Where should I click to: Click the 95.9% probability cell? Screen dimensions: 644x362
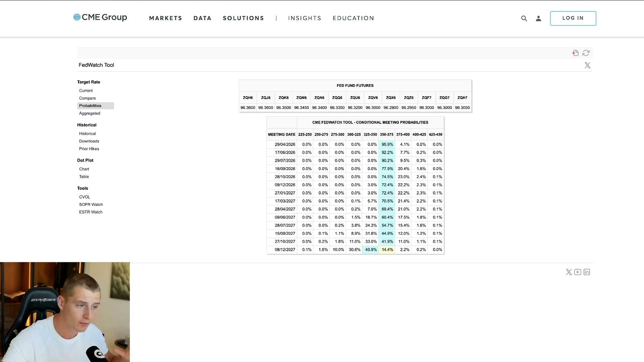pos(387,144)
